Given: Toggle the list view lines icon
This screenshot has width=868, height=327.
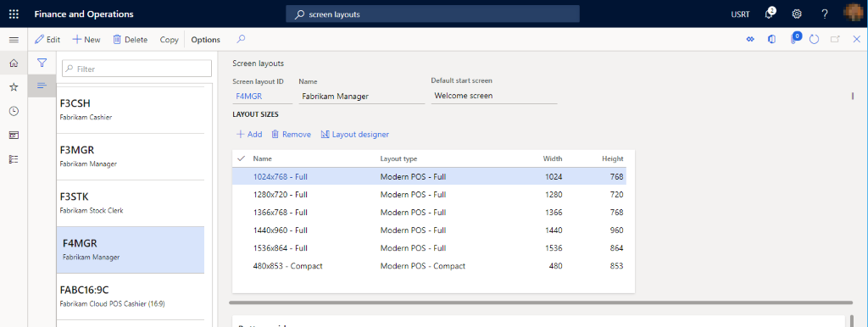Looking at the screenshot, I should pos(42,86).
